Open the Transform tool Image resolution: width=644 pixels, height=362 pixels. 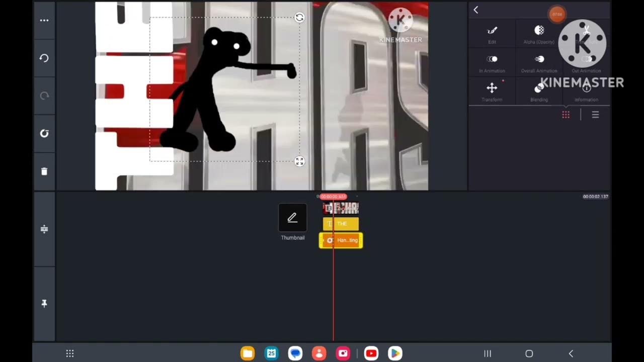[492, 91]
